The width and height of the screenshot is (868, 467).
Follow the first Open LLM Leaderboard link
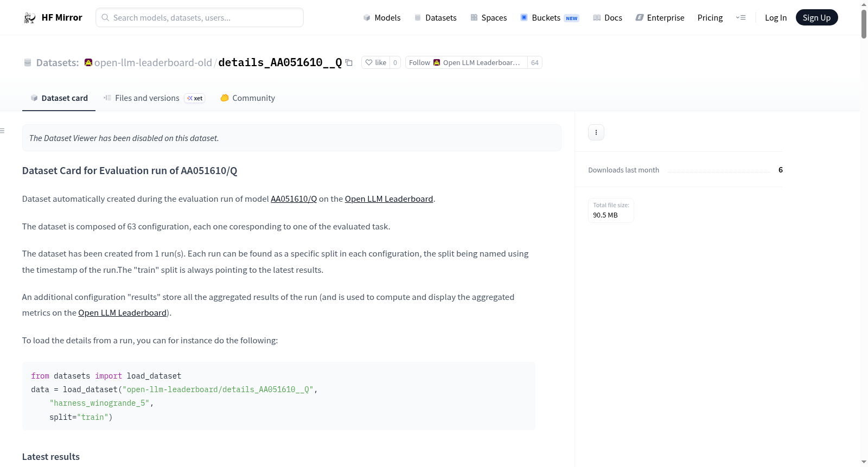tap(389, 199)
